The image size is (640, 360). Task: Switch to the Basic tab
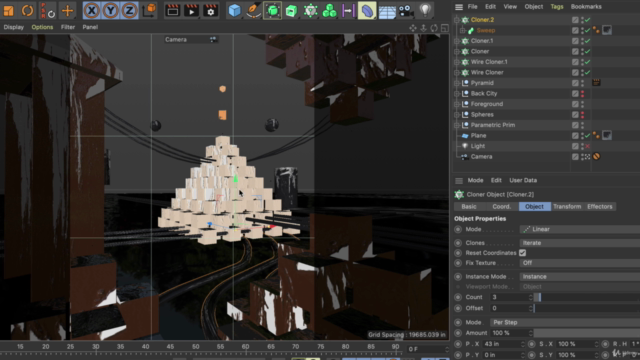(x=469, y=207)
